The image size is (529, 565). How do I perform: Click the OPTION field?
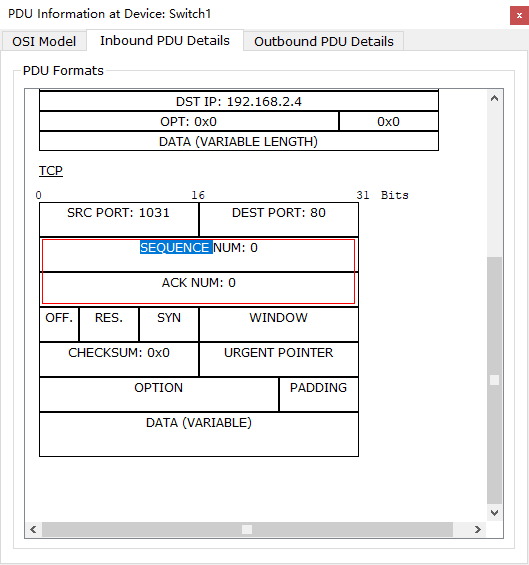pyautogui.click(x=159, y=394)
